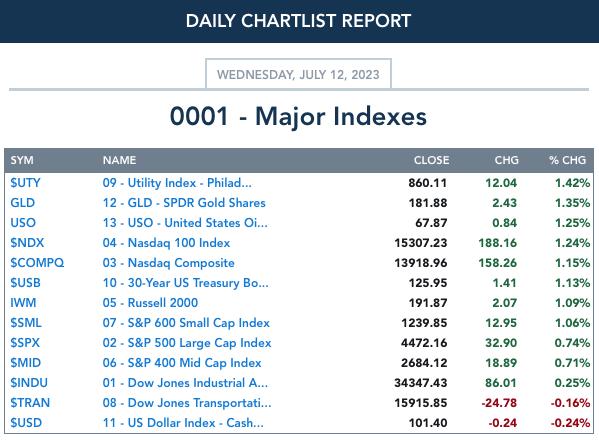Open the $USB symbol link
Image resolution: width=599 pixels, height=440 pixels.
point(25,283)
